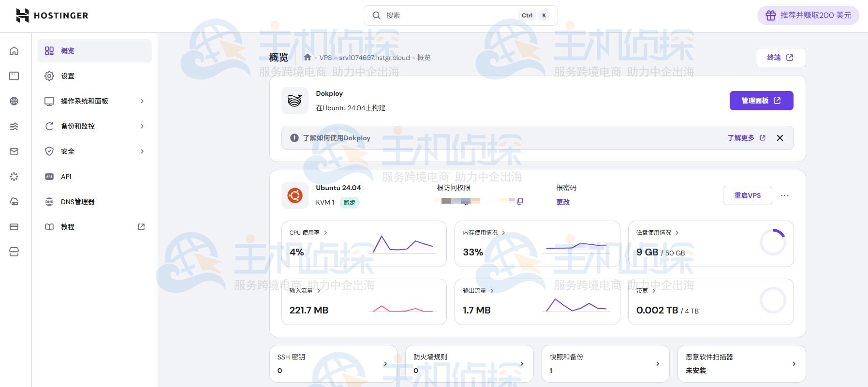Open the 恶意软件扫描器 card
The width and height of the screenshot is (868, 387).
click(x=742, y=364)
